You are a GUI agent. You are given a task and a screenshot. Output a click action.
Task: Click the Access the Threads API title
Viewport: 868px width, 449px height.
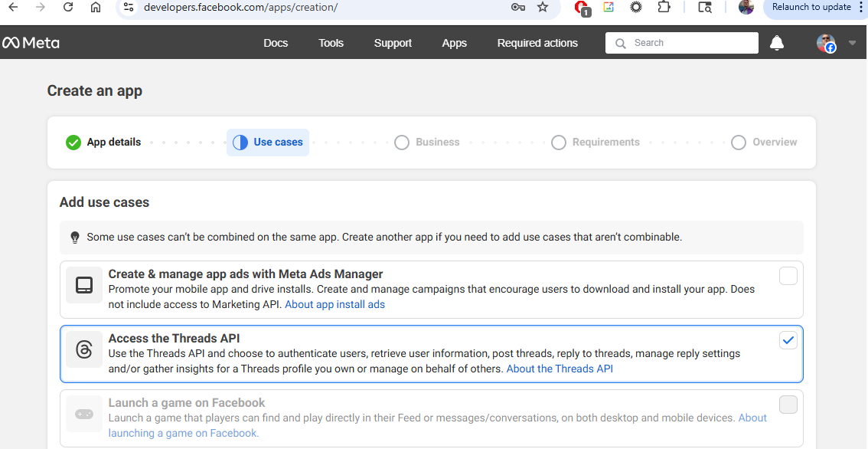click(175, 338)
